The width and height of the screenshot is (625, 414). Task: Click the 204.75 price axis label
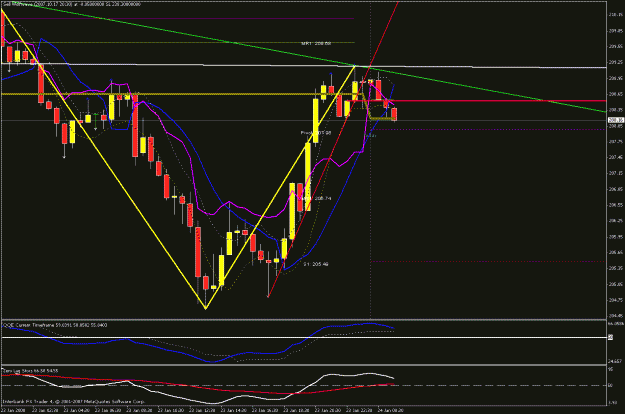pos(616,300)
